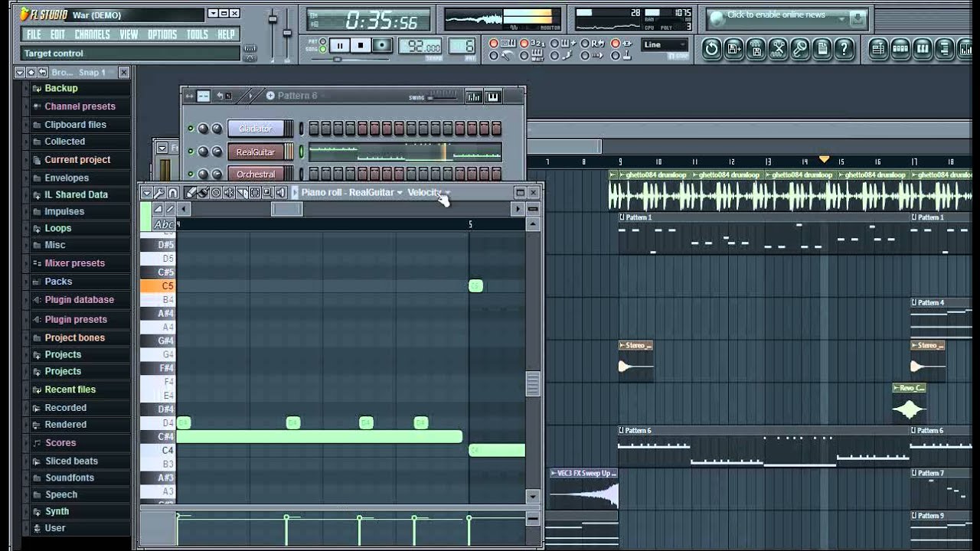
Task: Open the piano roll options arrow menu
Action: [146, 193]
